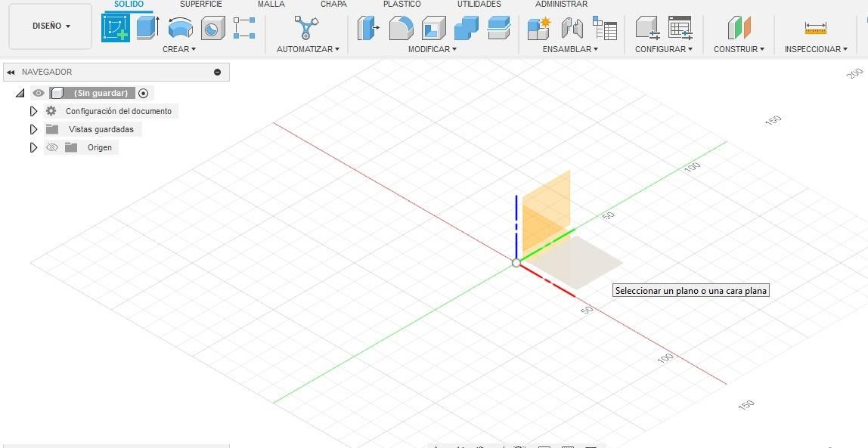868x448 pixels.
Task: Select the Create Sketch tool
Action: 116,28
